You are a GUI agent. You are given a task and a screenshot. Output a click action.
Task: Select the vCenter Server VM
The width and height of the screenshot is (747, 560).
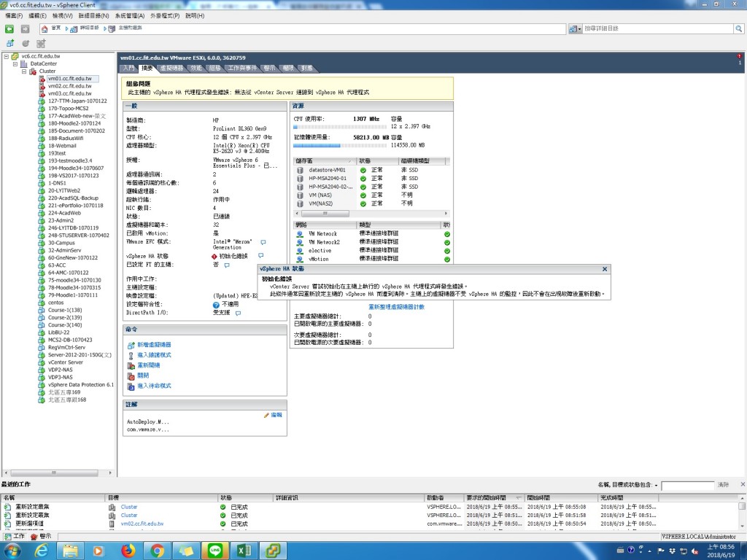[x=65, y=362]
